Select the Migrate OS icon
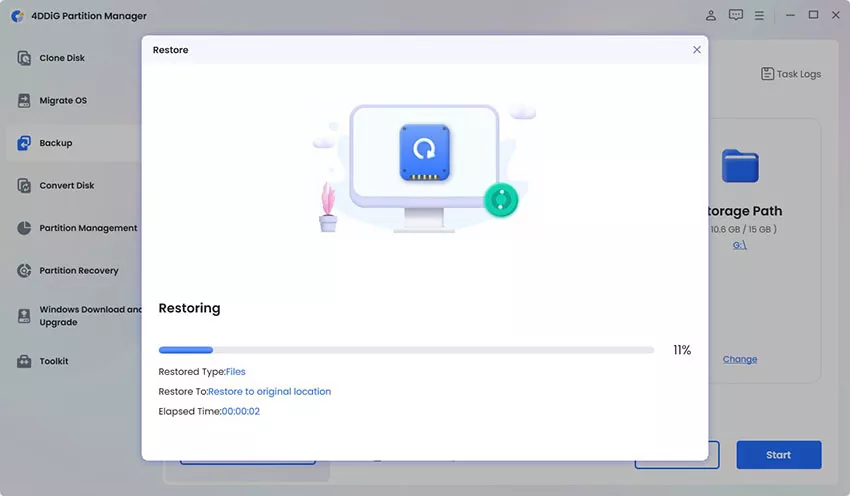The height and width of the screenshot is (496, 850). 24,100
